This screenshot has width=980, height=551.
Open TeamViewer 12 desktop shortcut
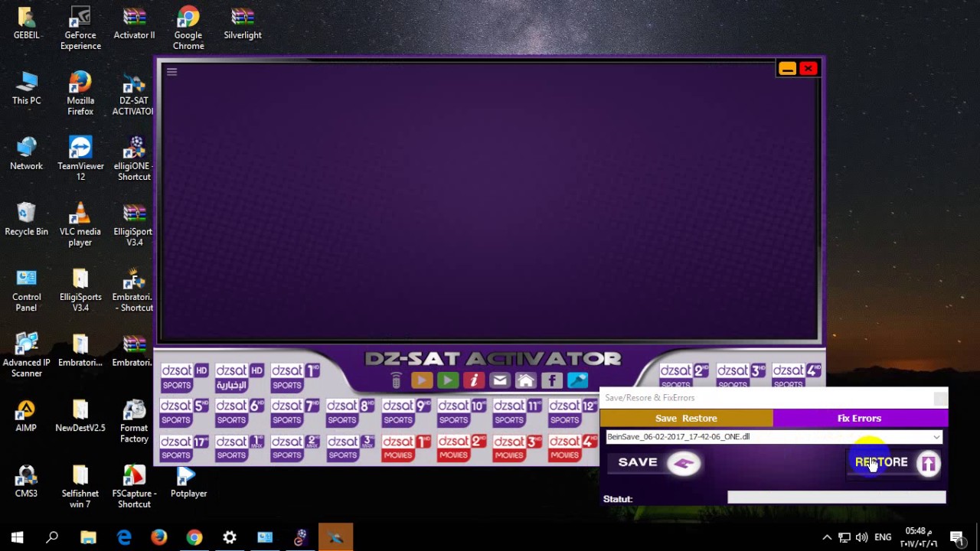coord(80,159)
